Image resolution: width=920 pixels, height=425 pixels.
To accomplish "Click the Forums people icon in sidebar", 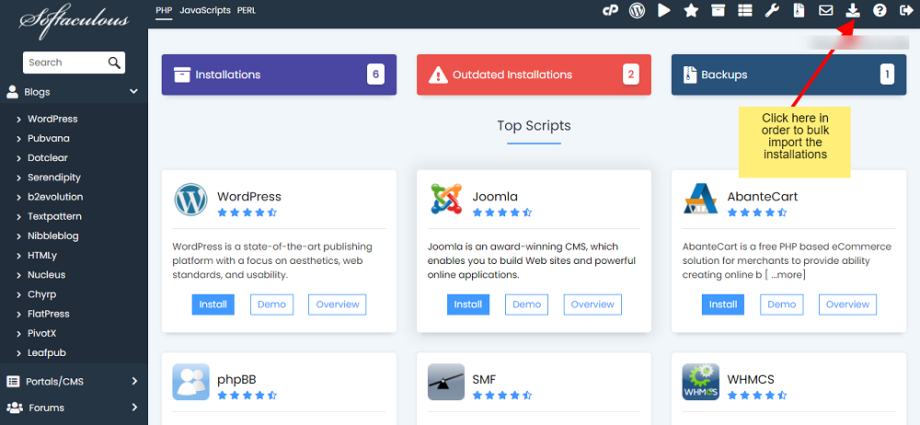I will click(x=14, y=407).
